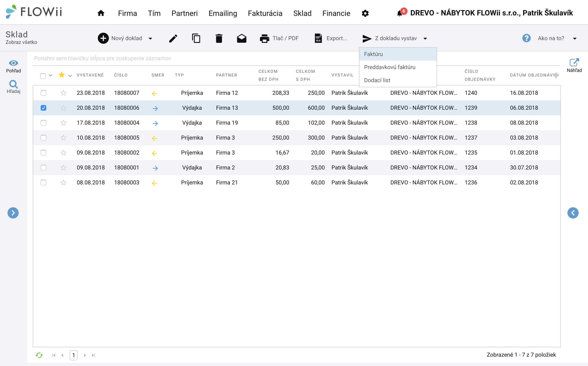Click the add column plus icon
This screenshot has height=366, width=588.
point(556,75)
